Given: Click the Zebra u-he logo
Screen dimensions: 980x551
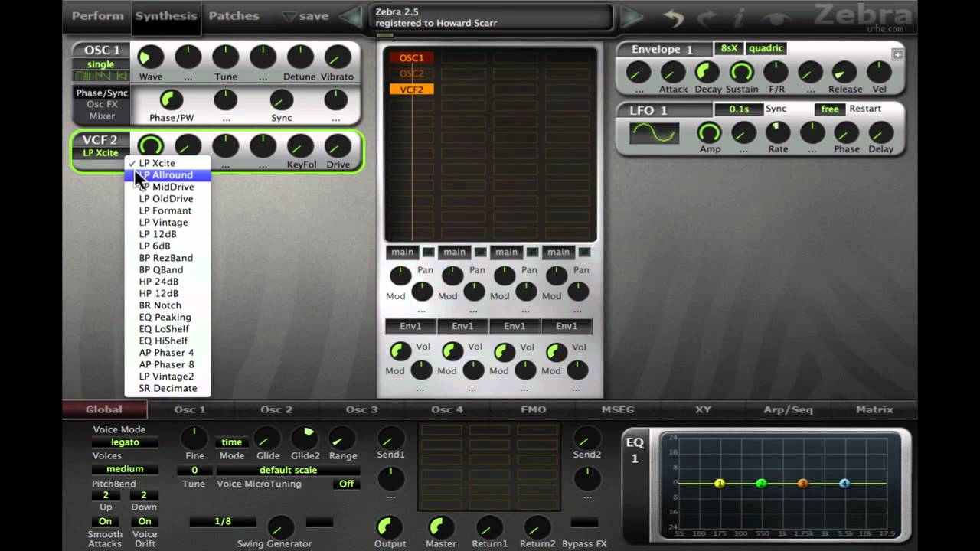Looking at the screenshot, I should coord(864,17).
